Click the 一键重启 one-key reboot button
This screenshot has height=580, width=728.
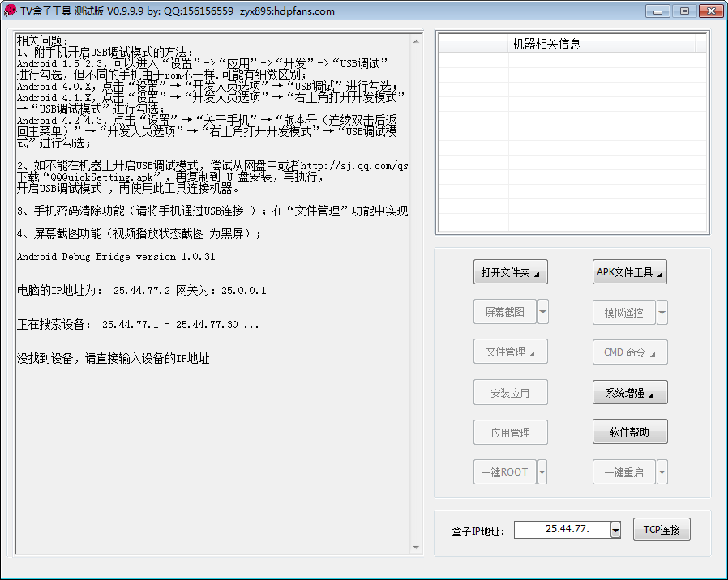click(624, 471)
